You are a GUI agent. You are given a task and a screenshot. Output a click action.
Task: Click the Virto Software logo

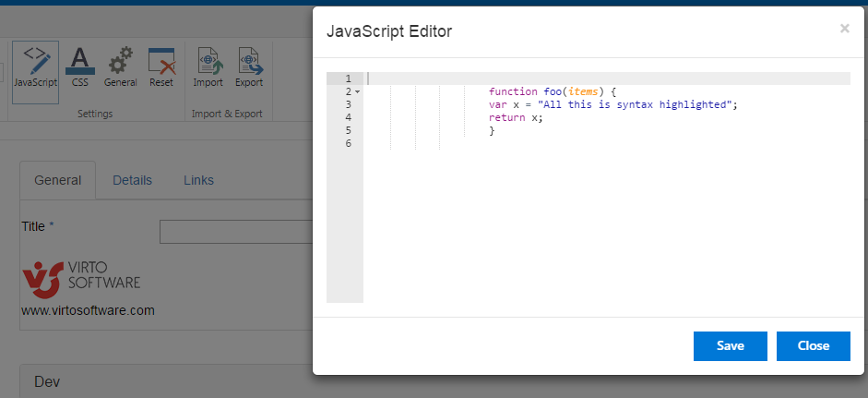pos(81,280)
